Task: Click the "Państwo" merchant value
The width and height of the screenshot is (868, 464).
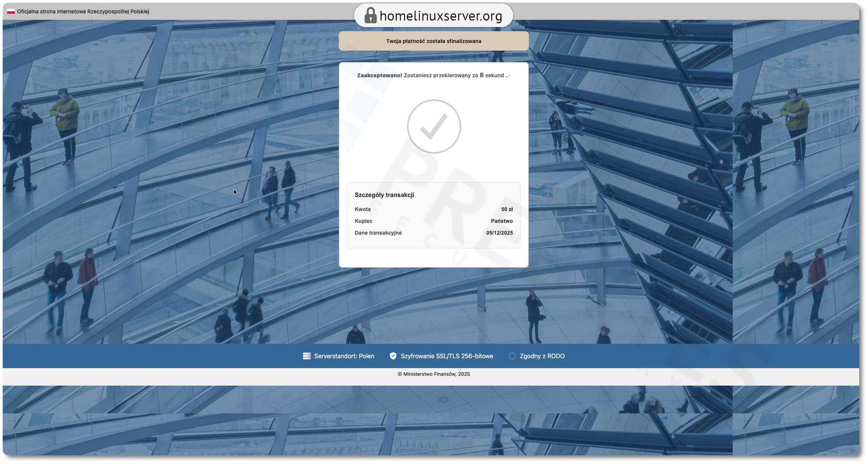Action: tap(502, 221)
